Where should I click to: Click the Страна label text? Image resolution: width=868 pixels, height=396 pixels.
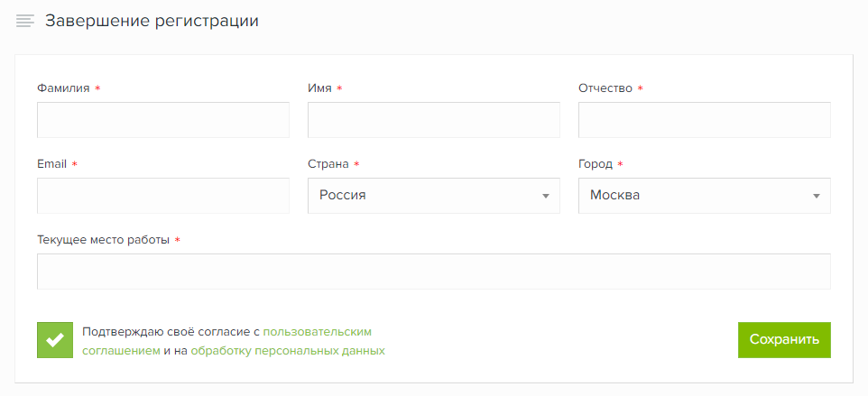328,164
